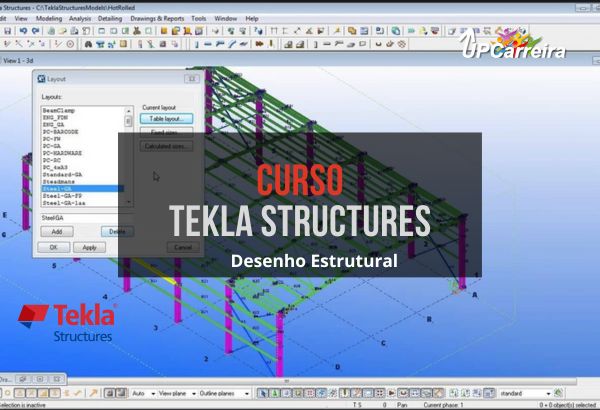600x410 pixels.
Task: Click the crosshatched circle icon in second toolbar row
Action: 401,44
